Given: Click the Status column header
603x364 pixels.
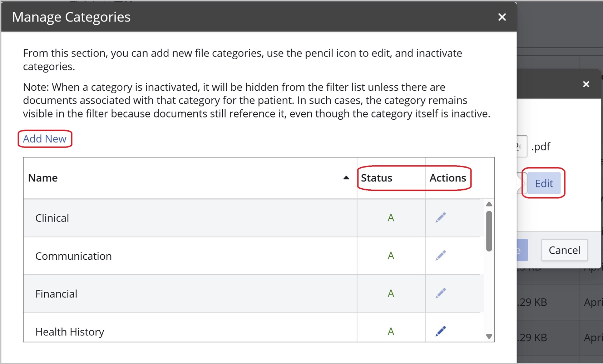Looking at the screenshot, I should tap(376, 178).
